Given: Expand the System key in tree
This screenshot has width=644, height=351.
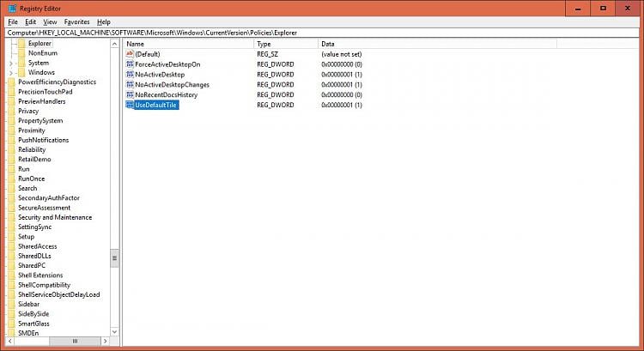Looking at the screenshot, I should pos(11,64).
